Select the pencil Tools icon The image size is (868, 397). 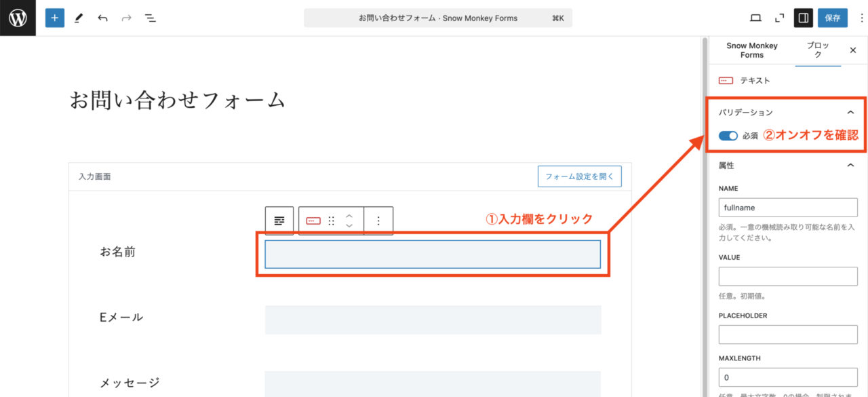[79, 18]
